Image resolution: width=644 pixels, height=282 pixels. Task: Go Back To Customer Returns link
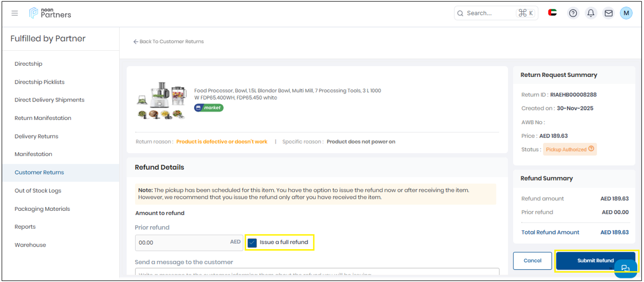coord(168,42)
